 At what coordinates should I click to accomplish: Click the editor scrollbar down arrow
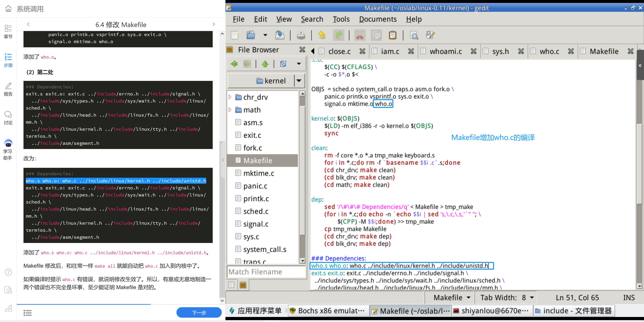pyautogui.click(x=639, y=286)
